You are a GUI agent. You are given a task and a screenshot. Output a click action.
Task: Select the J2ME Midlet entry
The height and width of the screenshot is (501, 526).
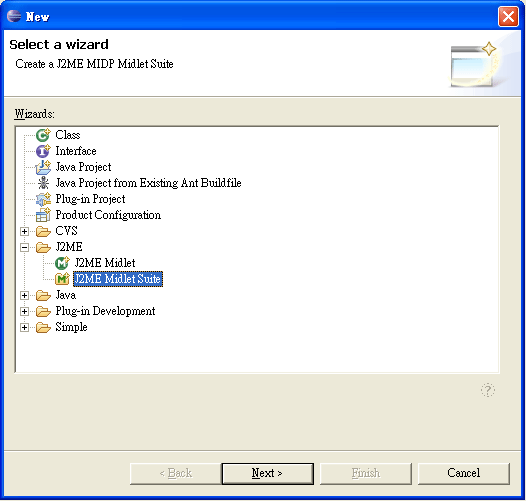(105, 263)
